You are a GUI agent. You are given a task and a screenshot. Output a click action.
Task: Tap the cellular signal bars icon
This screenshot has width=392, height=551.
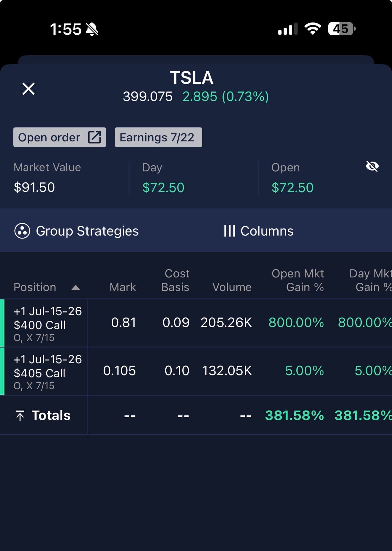click(287, 29)
